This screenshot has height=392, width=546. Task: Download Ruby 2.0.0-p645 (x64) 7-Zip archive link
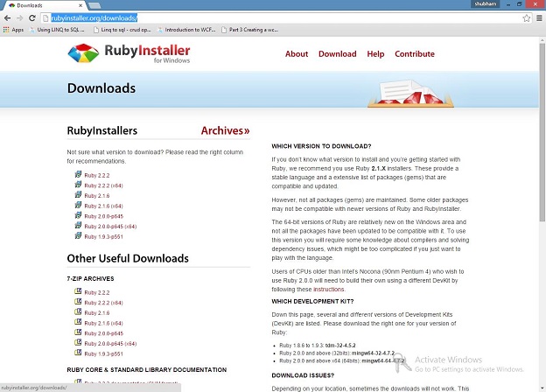[110, 344]
